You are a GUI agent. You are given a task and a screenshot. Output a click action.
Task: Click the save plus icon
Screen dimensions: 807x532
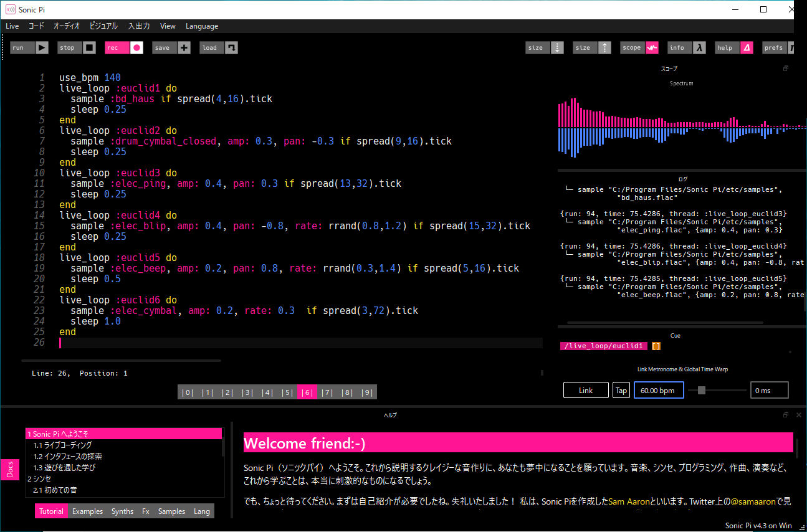[184, 48]
